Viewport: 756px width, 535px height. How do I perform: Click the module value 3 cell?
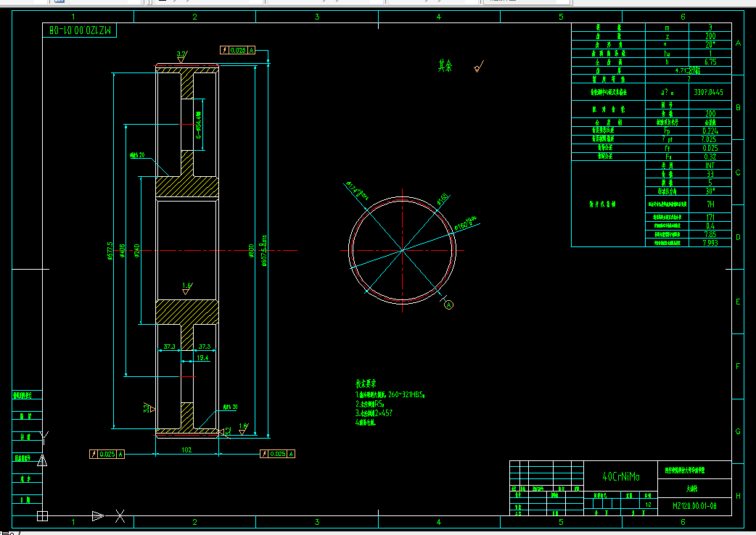(x=710, y=28)
